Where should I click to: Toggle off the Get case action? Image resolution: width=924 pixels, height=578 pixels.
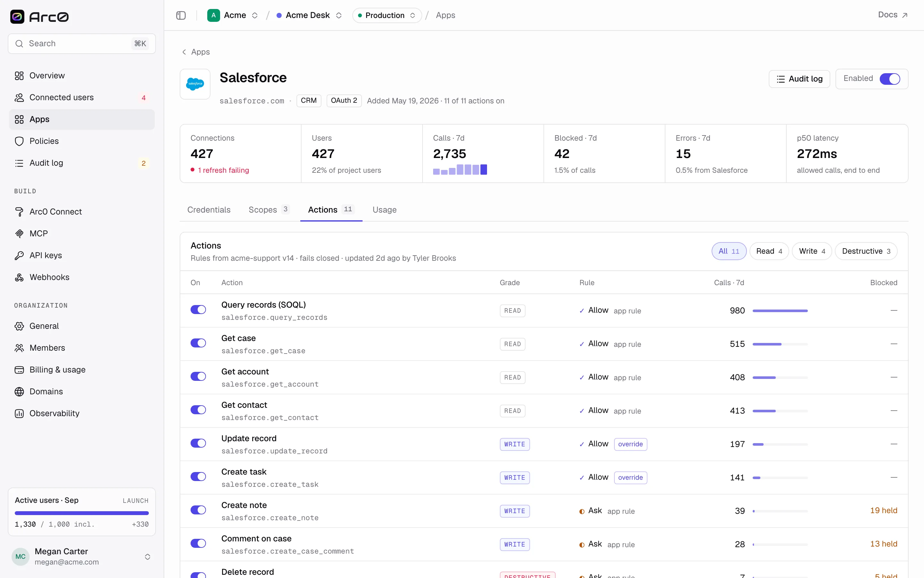tap(198, 343)
